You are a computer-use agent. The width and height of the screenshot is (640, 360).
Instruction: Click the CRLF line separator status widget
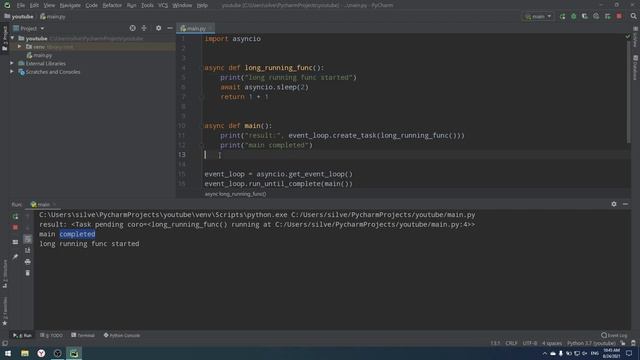point(511,343)
